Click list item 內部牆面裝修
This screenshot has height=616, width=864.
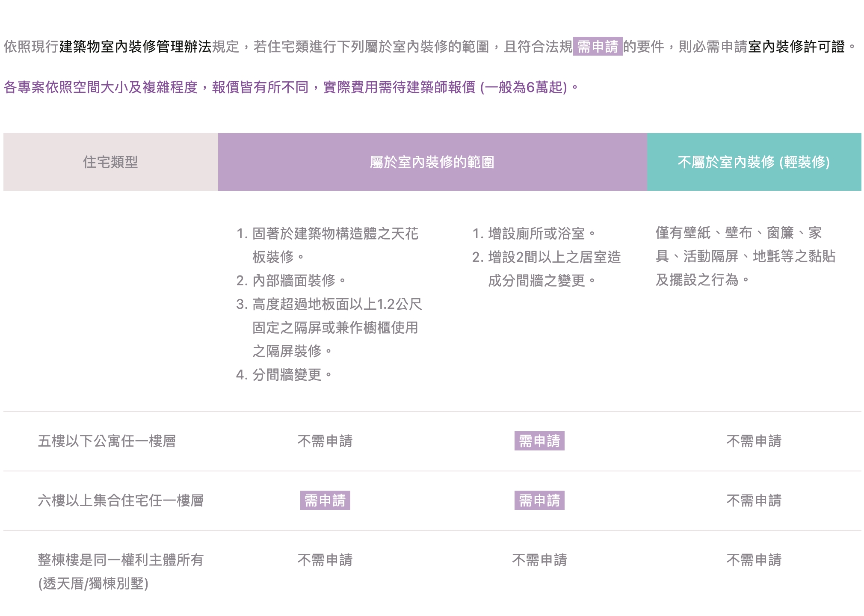299,281
